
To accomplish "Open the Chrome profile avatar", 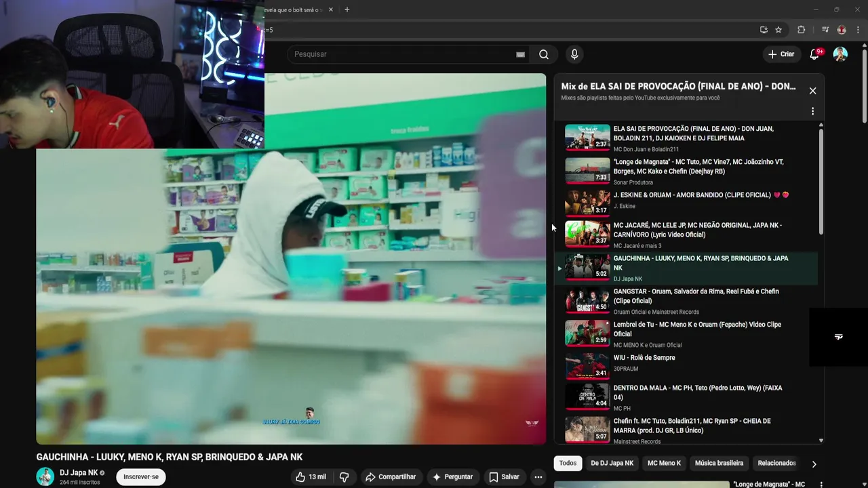I will [842, 30].
